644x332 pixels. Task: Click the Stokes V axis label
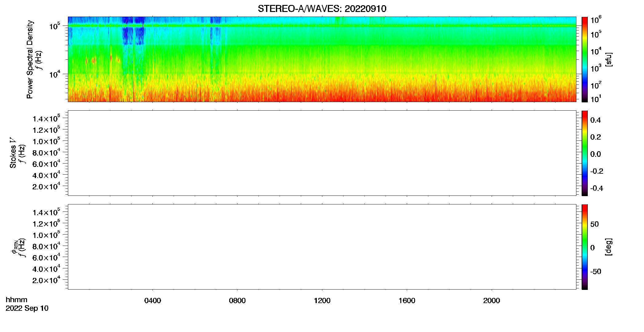[13, 153]
